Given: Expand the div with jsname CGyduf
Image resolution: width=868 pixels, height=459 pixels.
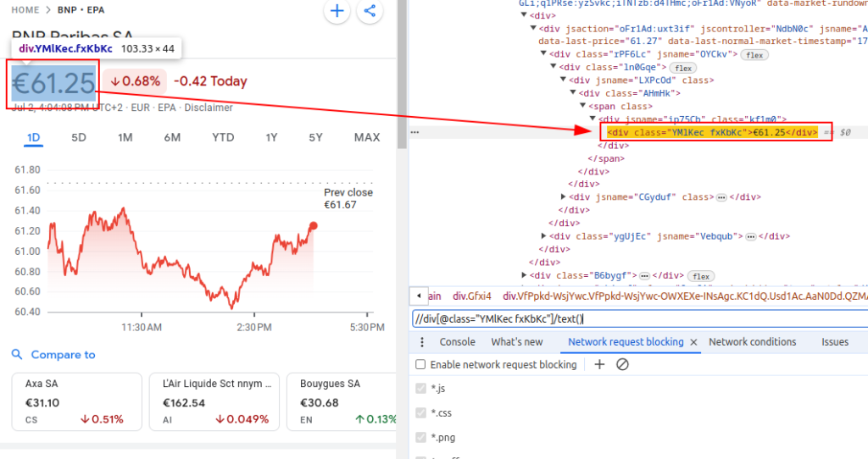Looking at the screenshot, I should (x=563, y=196).
